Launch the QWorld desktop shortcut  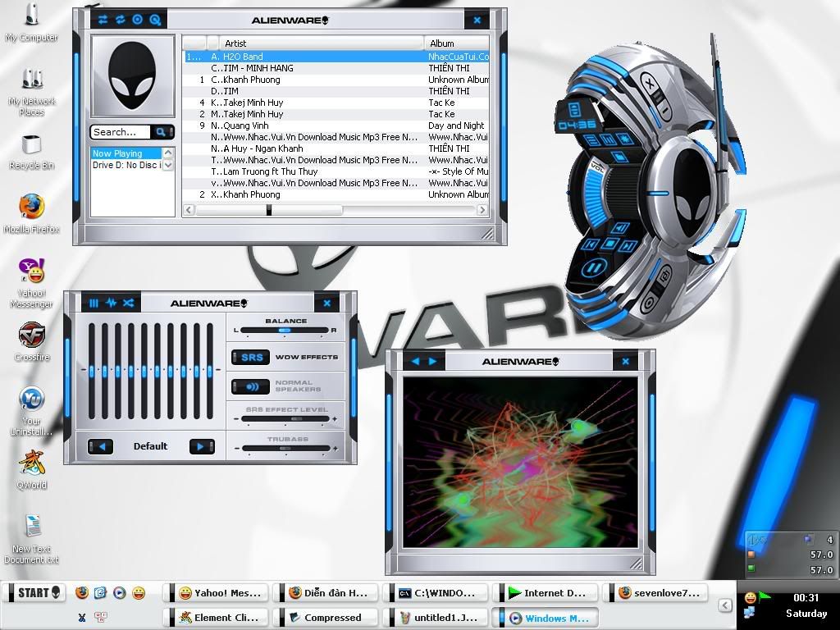click(x=32, y=470)
